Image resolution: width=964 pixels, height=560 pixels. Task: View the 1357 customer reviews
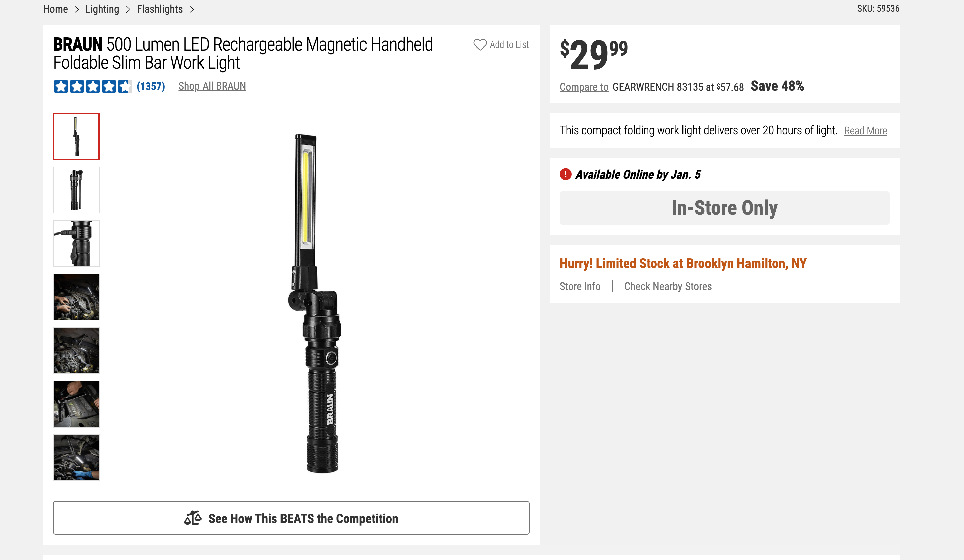click(151, 86)
